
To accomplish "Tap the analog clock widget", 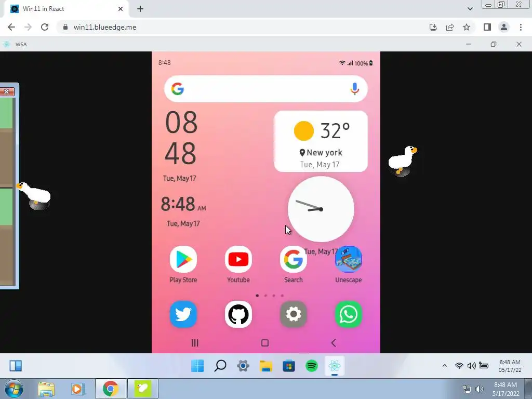I will coord(321,209).
